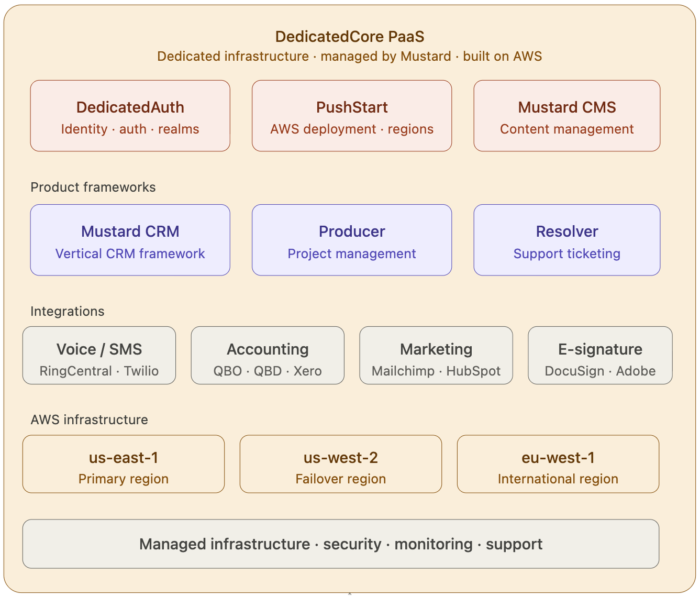Click the Integrations section label
The width and height of the screenshot is (700, 596).
pos(68,312)
